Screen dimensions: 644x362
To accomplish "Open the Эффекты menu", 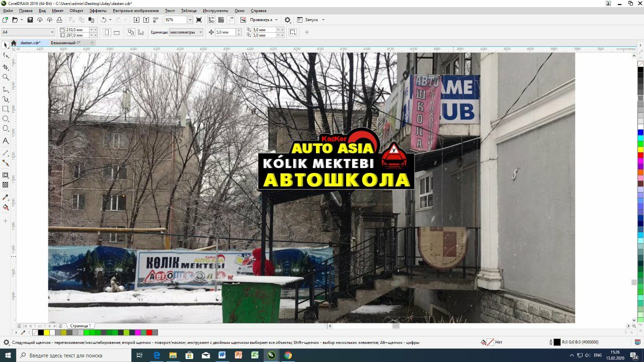I will [x=98, y=11].
